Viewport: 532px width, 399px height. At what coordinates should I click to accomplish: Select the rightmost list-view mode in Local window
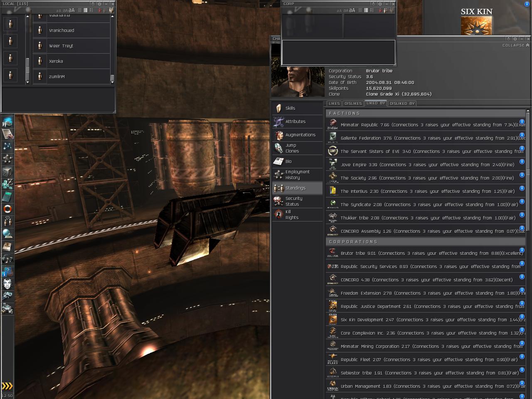point(91,10)
